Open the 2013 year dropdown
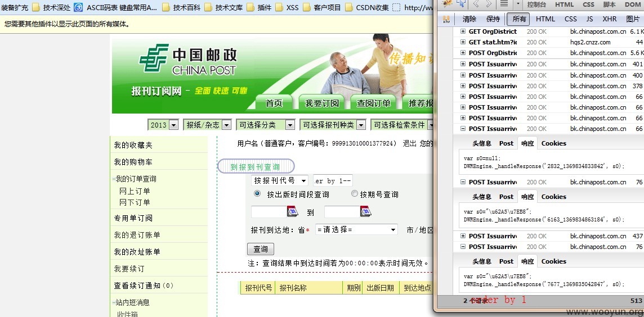The height and width of the screenshot is (317, 644). (163, 125)
